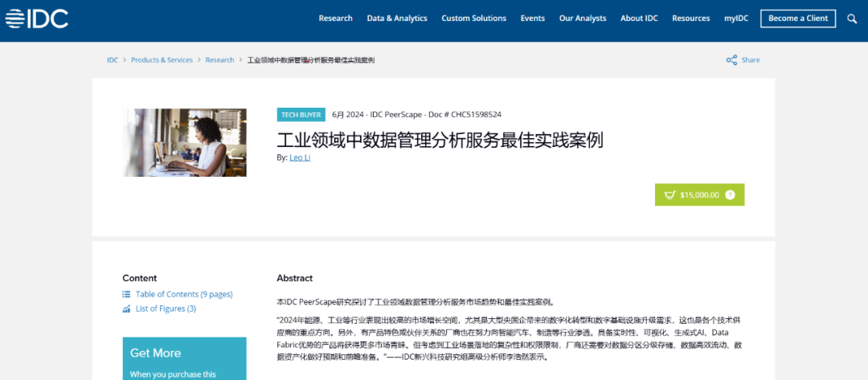This screenshot has width=868, height=380.
Task: Click the current page breadcrumb in Chinese
Action: coord(310,59)
